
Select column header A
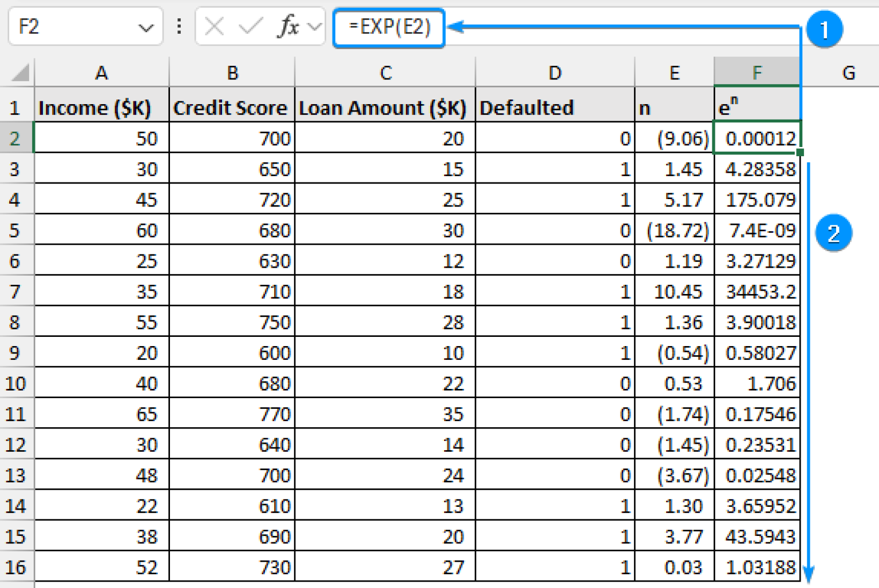101,71
